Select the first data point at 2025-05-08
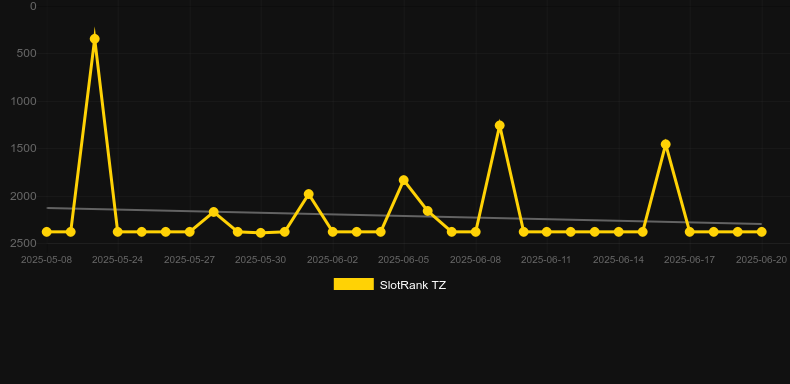The image size is (790, 384). [x=47, y=232]
